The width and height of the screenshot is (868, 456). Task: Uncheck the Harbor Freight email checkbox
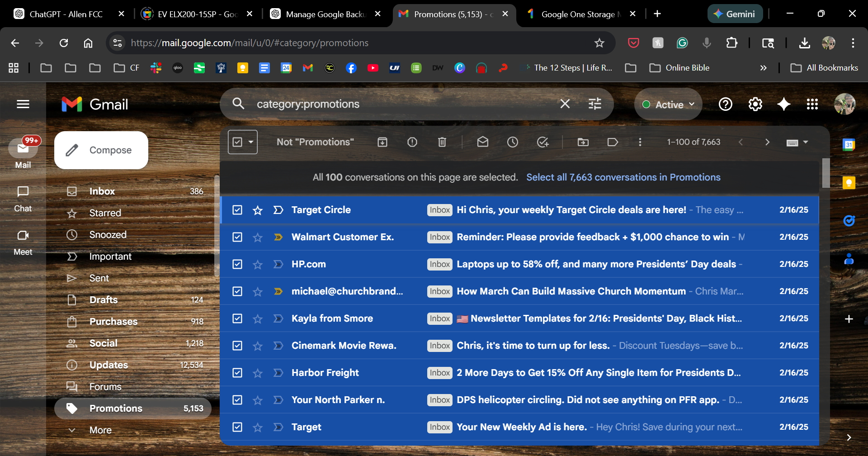[x=237, y=373]
